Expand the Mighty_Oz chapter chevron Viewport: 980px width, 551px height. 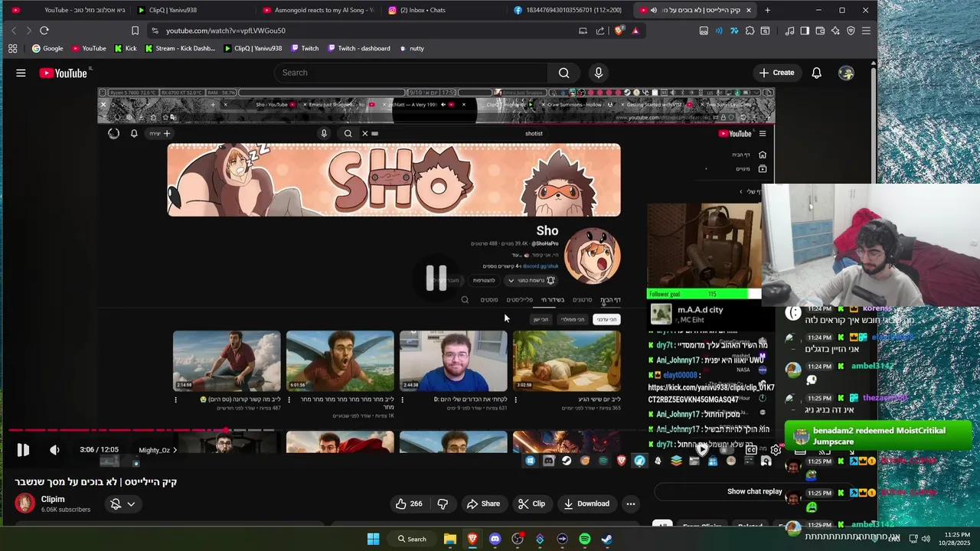tap(175, 450)
